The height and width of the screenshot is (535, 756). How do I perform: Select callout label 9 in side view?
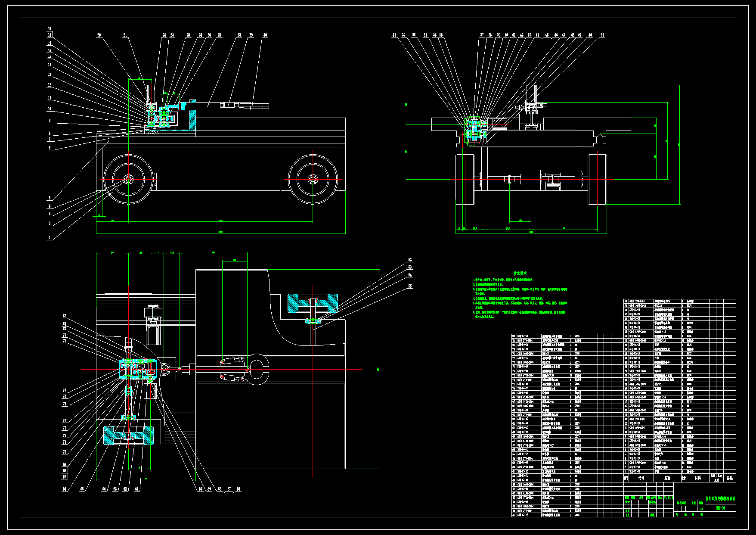point(50,121)
